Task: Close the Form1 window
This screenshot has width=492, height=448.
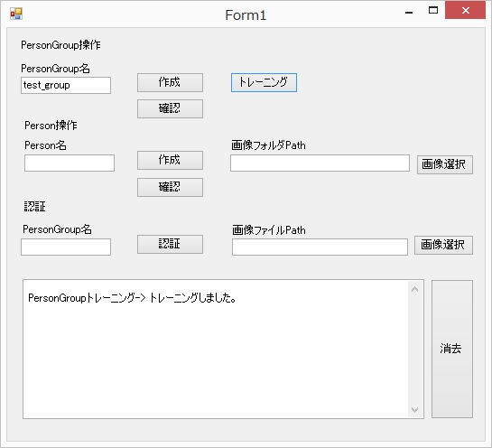Action: [x=466, y=11]
